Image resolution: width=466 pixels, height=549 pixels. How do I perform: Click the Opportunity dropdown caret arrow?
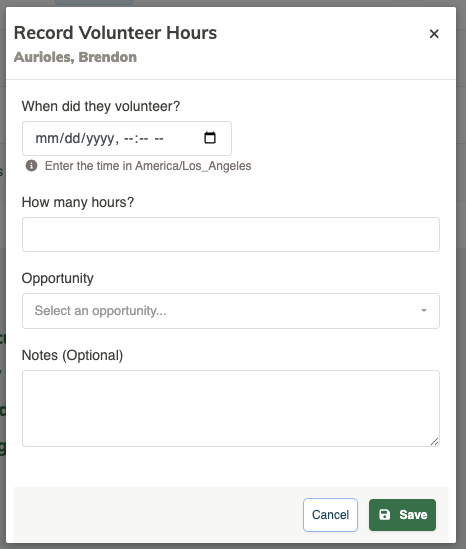pos(424,311)
